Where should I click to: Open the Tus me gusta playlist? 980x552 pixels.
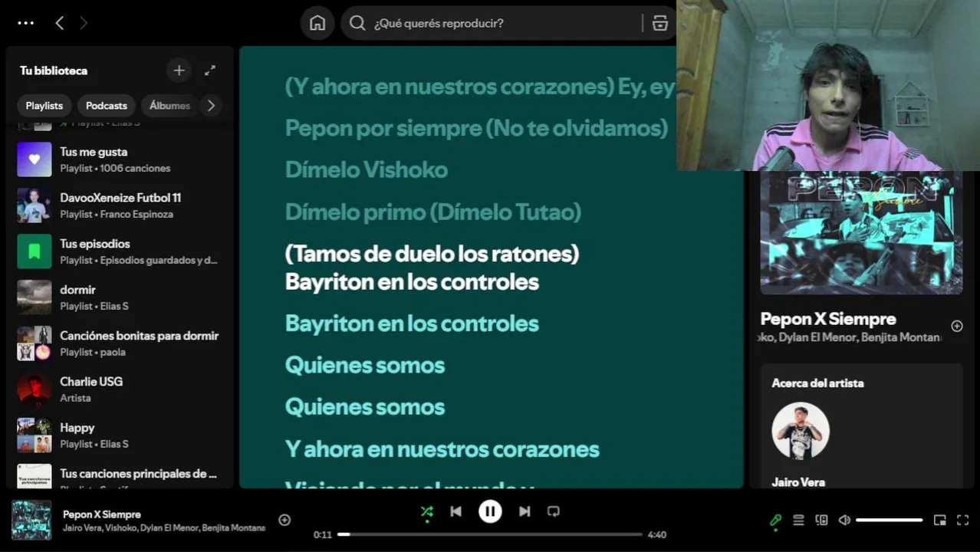click(x=120, y=159)
